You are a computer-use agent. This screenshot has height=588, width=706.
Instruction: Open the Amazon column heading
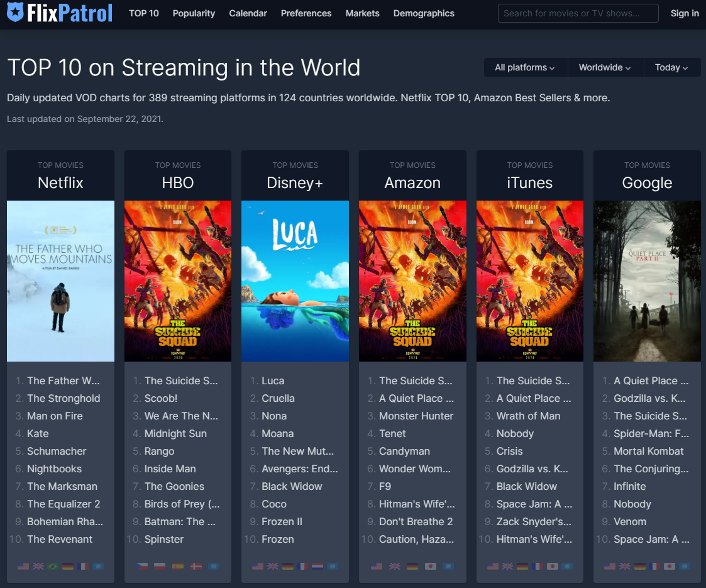[412, 183]
